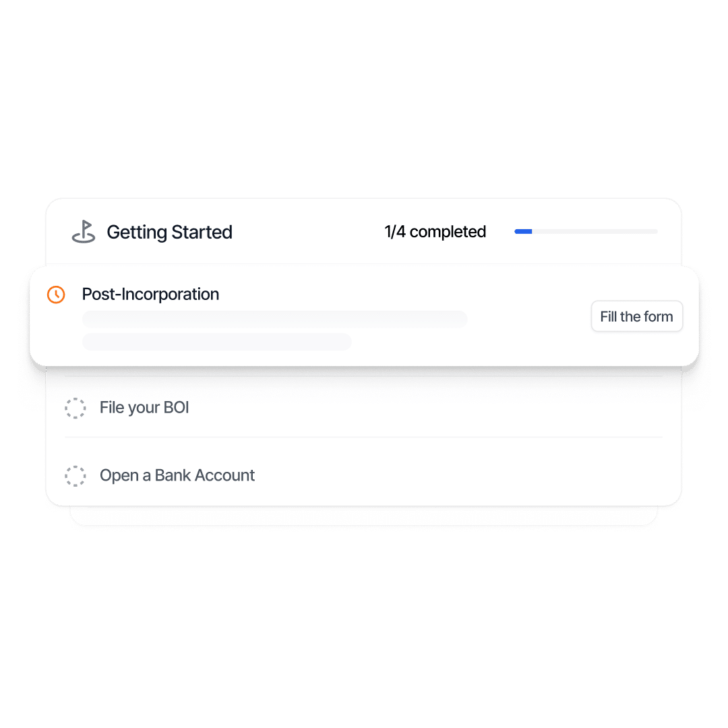Click the Getting Started heading text
Screen dimensions: 728x728
169,232
